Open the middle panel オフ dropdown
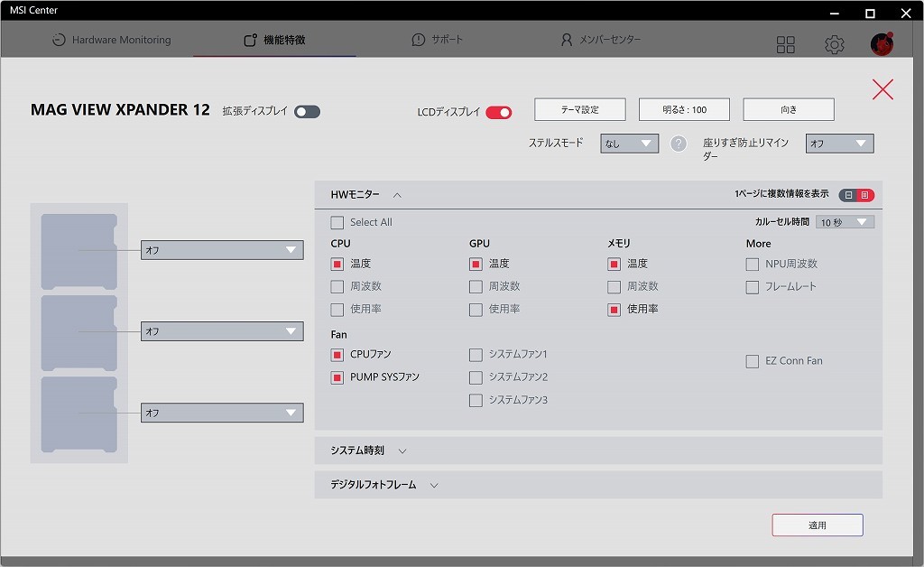 click(222, 331)
